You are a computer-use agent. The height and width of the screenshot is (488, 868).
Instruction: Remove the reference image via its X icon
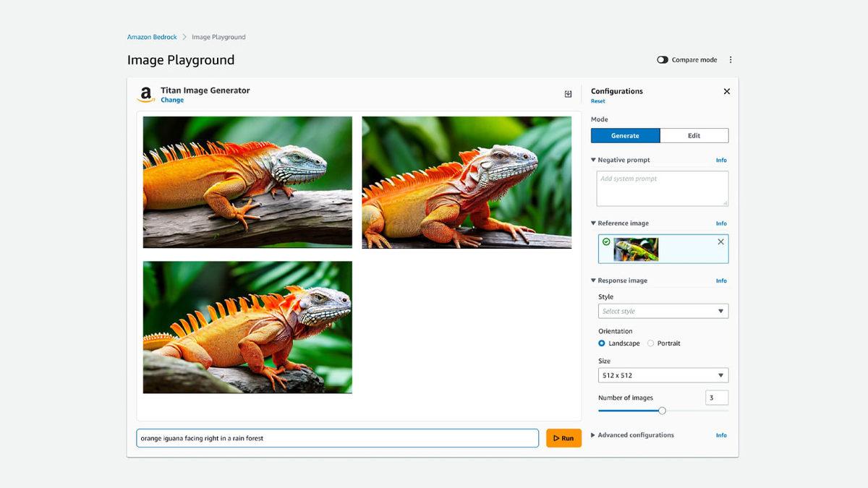tap(720, 243)
